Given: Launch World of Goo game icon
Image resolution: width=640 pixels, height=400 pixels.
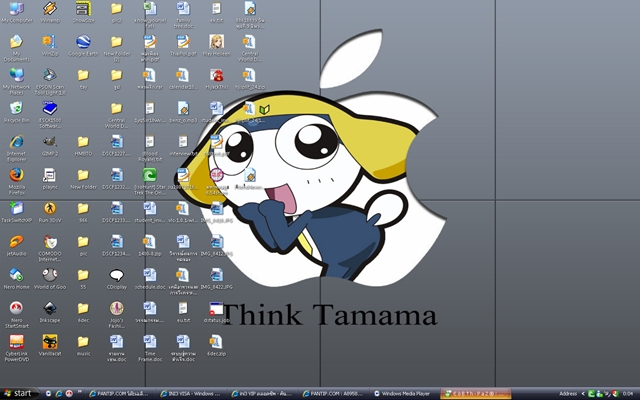Looking at the screenshot, I should coord(50,279).
